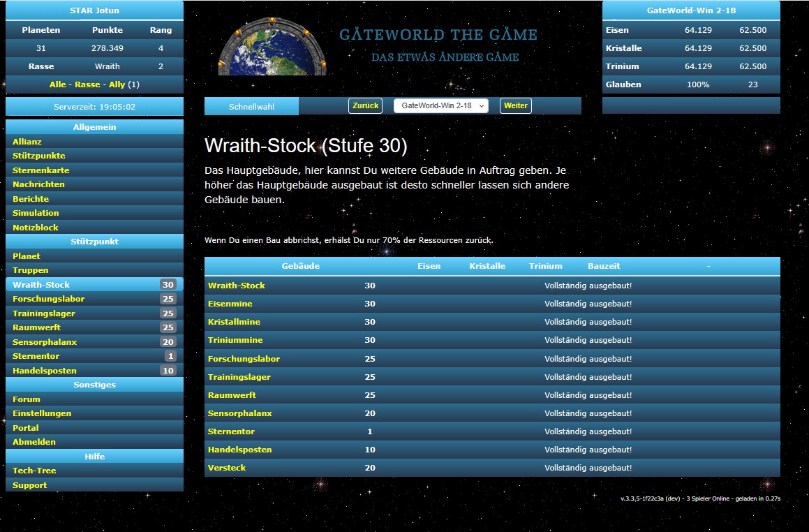Click the Ally ranking filter link
The width and height of the screenshot is (809, 532).
pos(117,84)
